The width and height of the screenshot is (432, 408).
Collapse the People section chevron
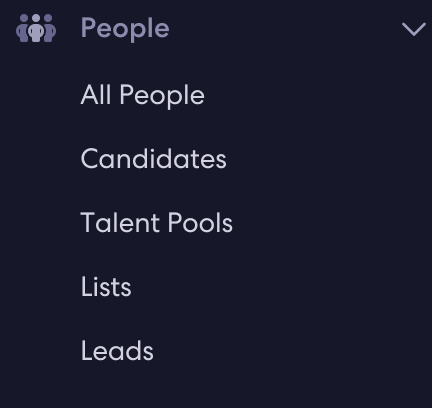coord(414,29)
